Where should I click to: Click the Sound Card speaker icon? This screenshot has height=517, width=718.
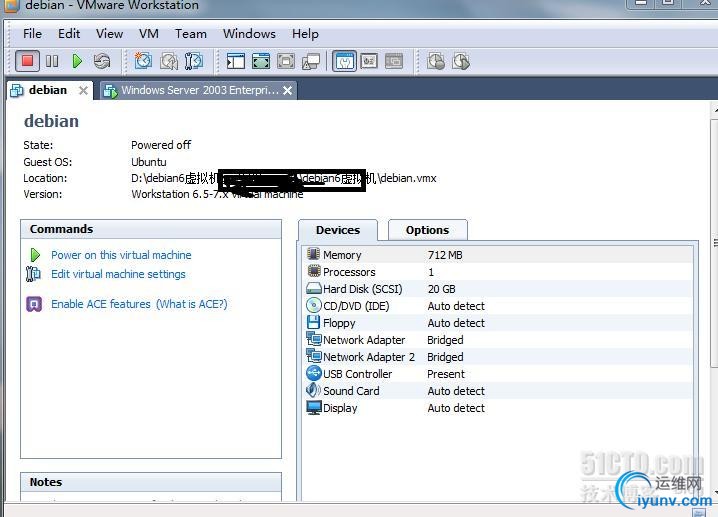click(313, 390)
